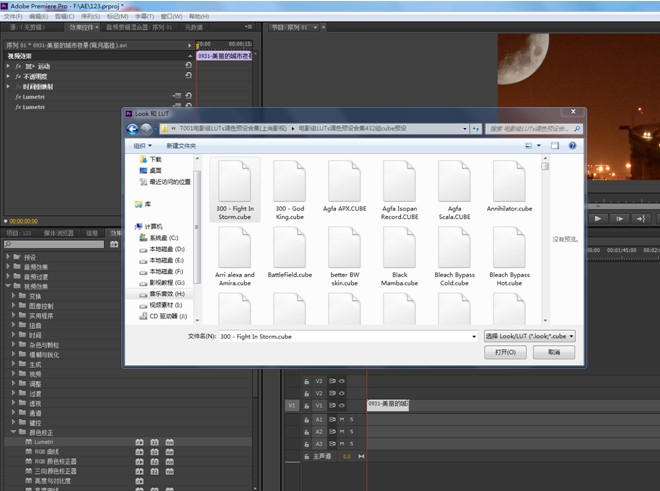The width and height of the screenshot is (660, 491).
Task: Open the 组织 dropdown in dialog toolbar
Action: coord(142,146)
